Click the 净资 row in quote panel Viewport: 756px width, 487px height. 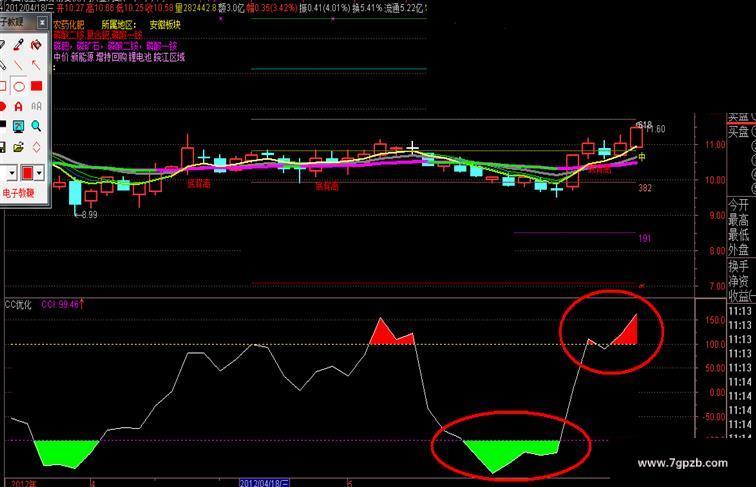739,281
